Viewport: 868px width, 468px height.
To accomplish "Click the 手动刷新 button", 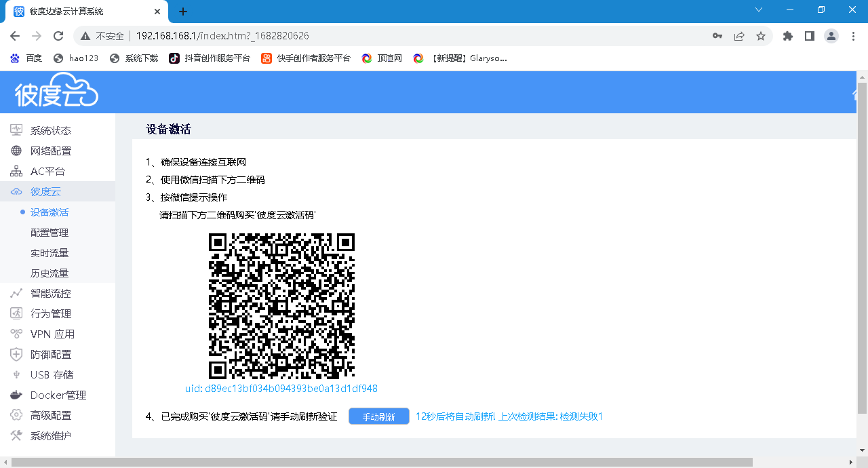I will [x=379, y=416].
